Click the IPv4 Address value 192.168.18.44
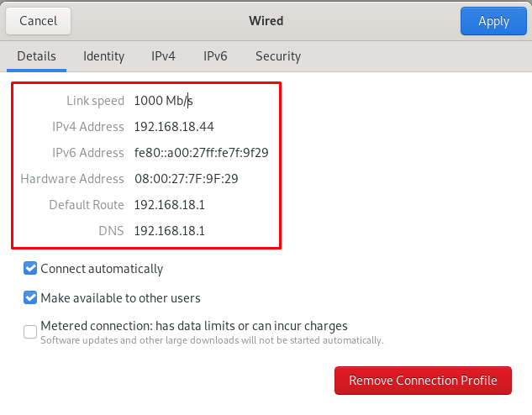Viewport: 532px width, 415px height. coord(174,127)
